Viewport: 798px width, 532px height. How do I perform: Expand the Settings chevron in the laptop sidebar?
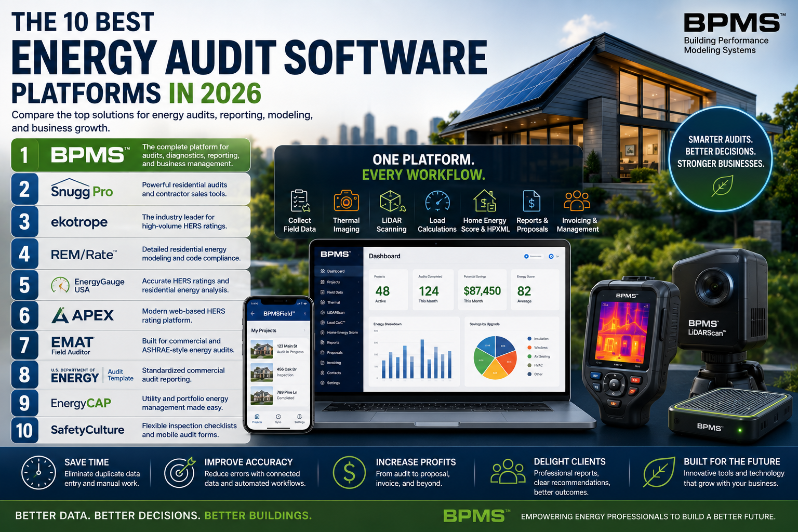coord(358,383)
